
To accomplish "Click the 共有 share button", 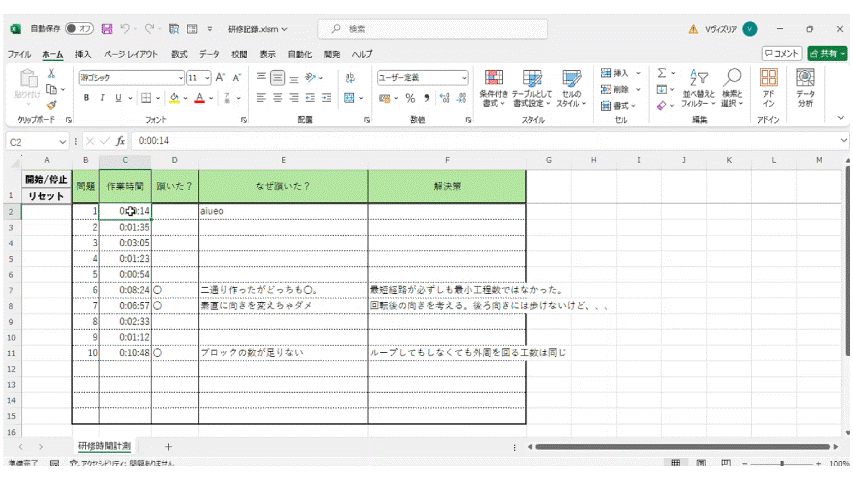I will (x=827, y=53).
